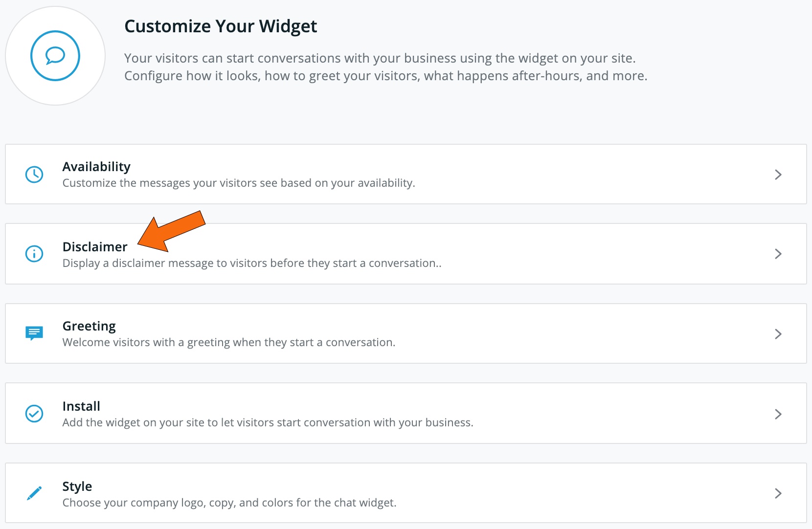The image size is (812, 529).
Task: Click the Greeting message bubble icon
Action: click(x=34, y=333)
